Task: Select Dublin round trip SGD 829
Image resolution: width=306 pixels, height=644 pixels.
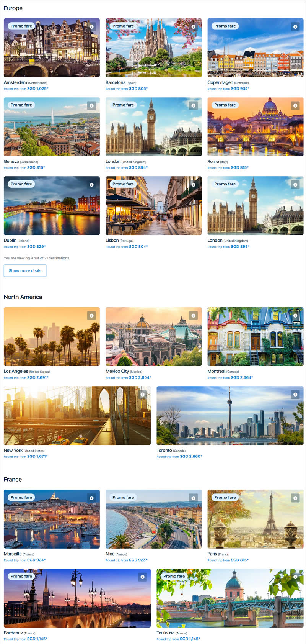Action: (25, 247)
